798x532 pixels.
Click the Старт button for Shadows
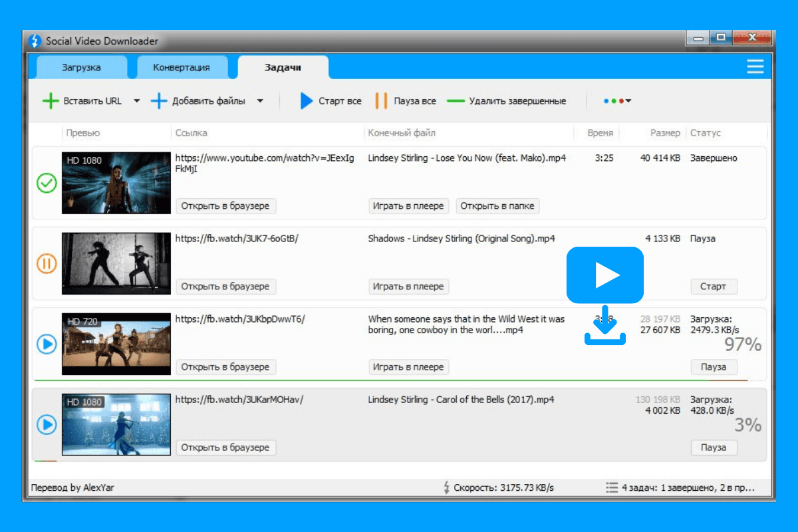point(714,287)
